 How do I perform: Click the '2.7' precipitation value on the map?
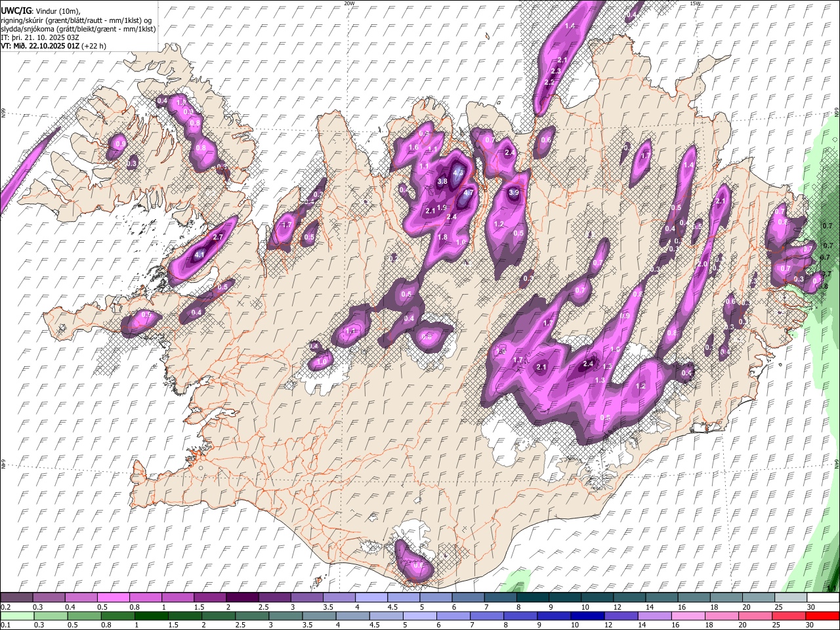pos(219,237)
